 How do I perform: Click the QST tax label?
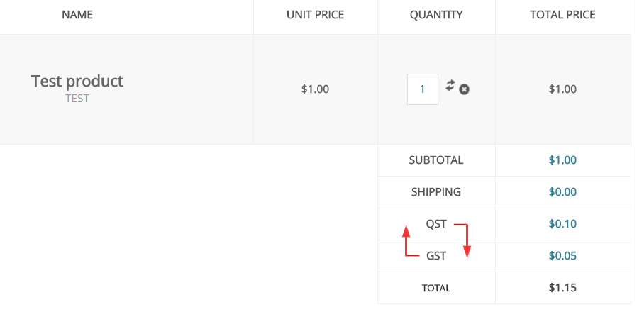(x=436, y=224)
